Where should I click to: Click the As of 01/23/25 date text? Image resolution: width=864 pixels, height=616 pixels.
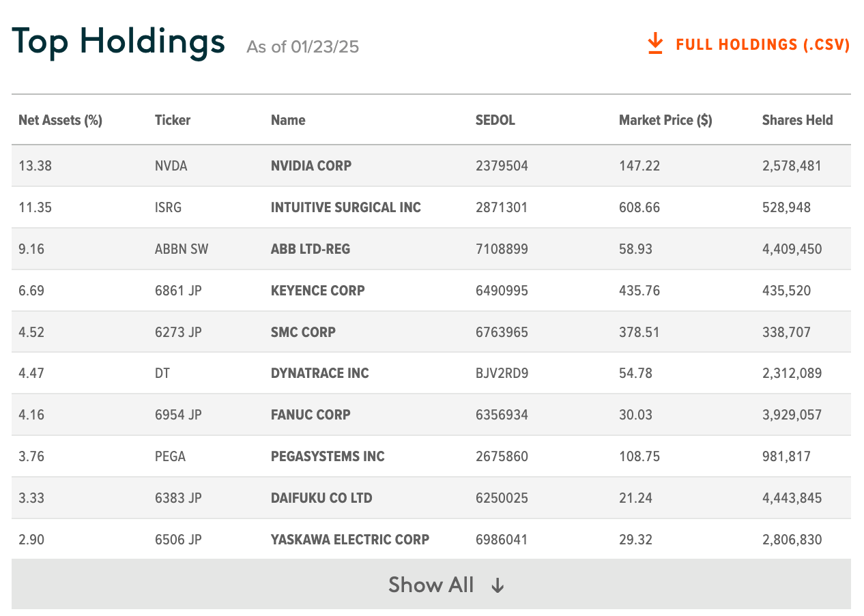point(303,47)
